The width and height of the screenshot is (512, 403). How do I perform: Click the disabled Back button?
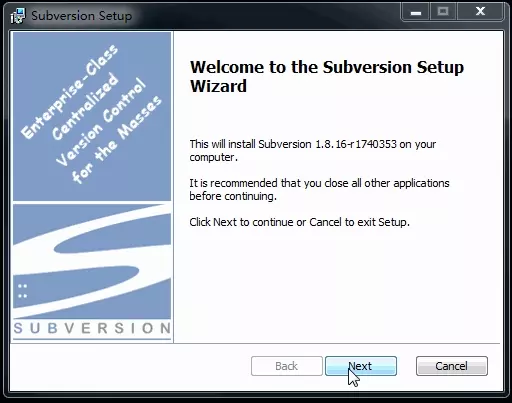tap(287, 366)
